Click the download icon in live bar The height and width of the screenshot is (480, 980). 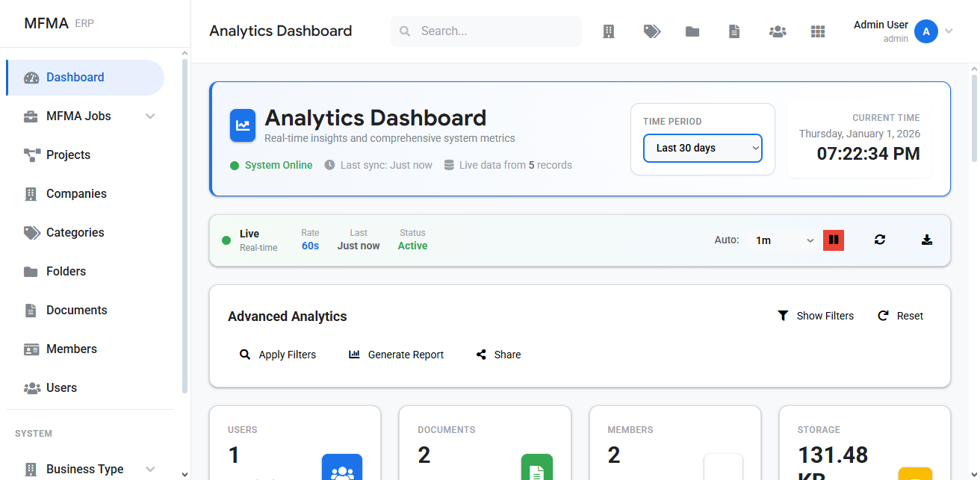point(927,240)
